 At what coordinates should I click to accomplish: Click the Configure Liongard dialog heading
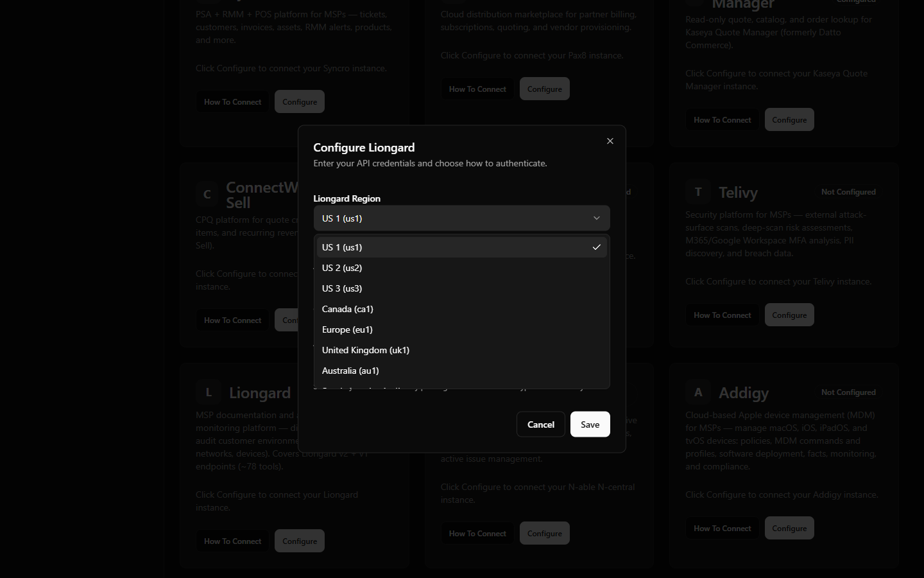(x=364, y=148)
